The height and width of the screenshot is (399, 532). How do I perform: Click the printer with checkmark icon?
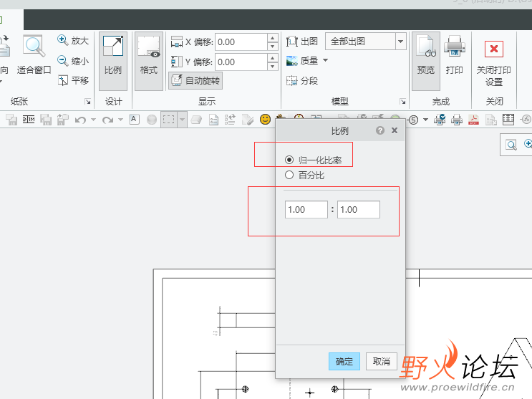(x=440, y=120)
